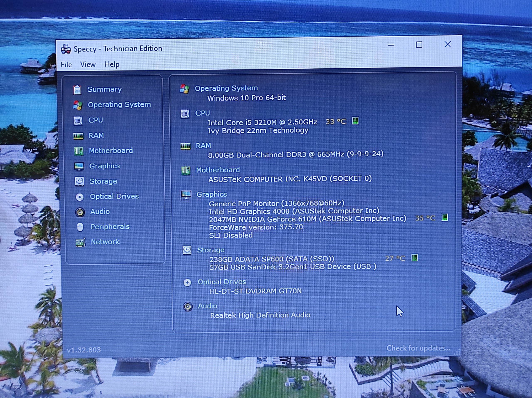Click the Storage hard drive sidebar icon

tap(79, 182)
